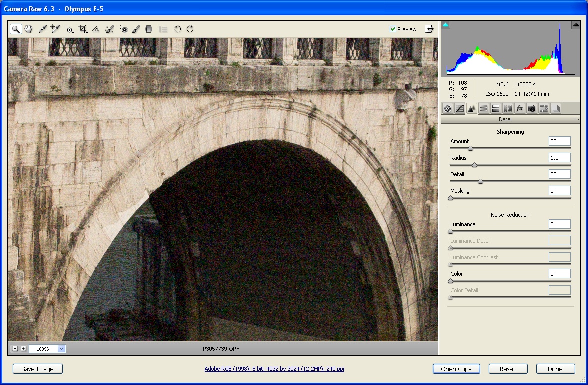Open the Detail panel flyout menu
Screen dimensions: 588x385
[x=575, y=119]
